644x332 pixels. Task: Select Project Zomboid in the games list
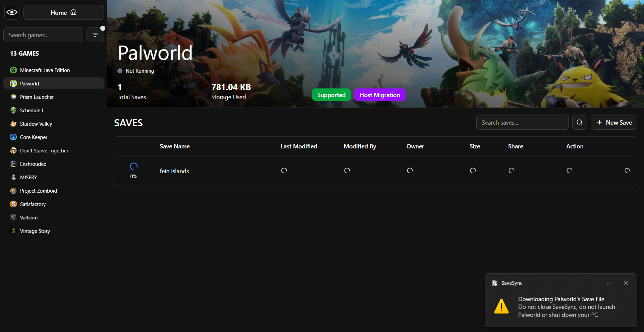[54, 191]
